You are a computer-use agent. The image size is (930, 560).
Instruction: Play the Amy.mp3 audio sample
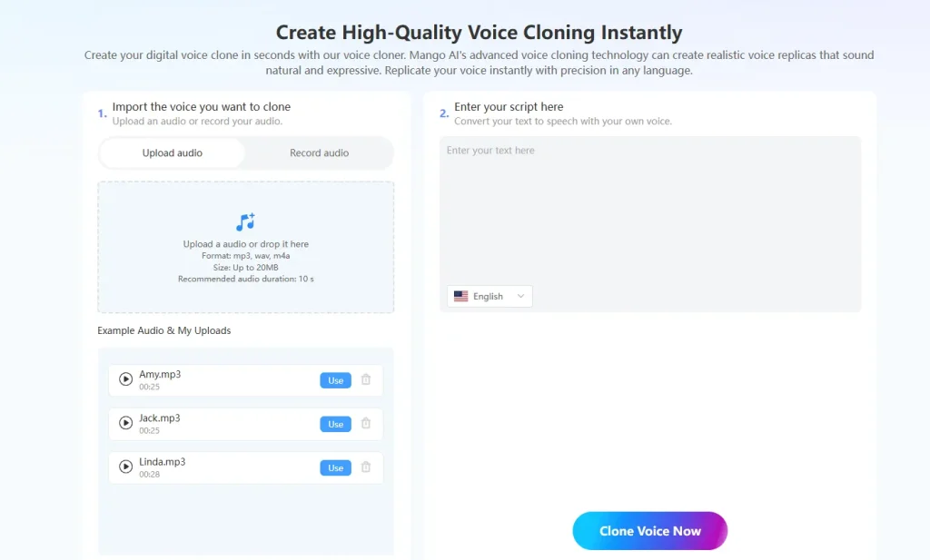coord(125,379)
